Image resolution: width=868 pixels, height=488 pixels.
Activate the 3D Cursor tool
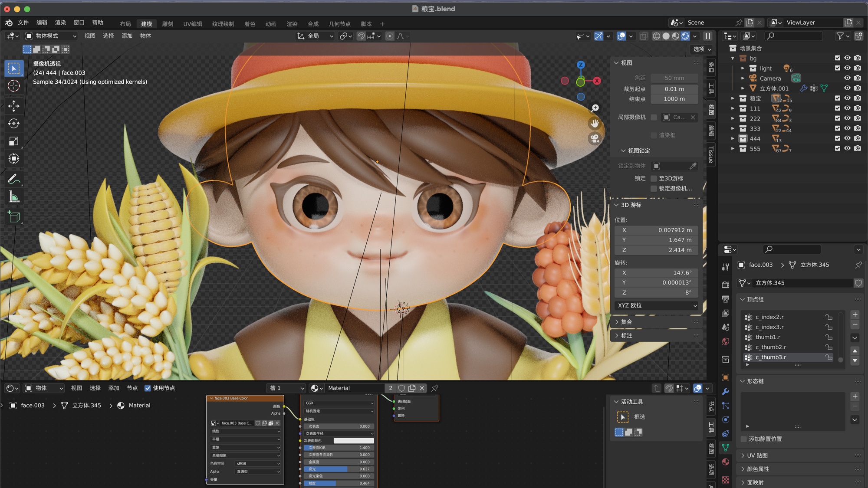[14, 86]
